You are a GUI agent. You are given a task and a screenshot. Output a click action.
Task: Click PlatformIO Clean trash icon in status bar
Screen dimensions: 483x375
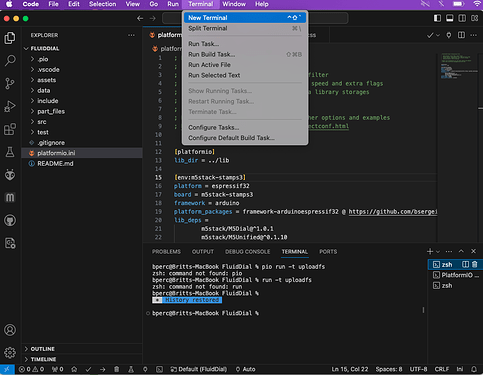tap(116, 369)
